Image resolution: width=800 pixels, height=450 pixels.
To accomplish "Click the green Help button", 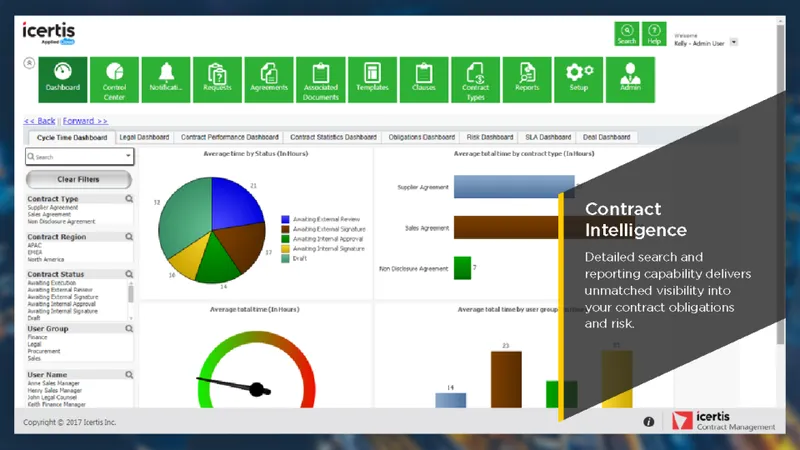I will pos(654,34).
